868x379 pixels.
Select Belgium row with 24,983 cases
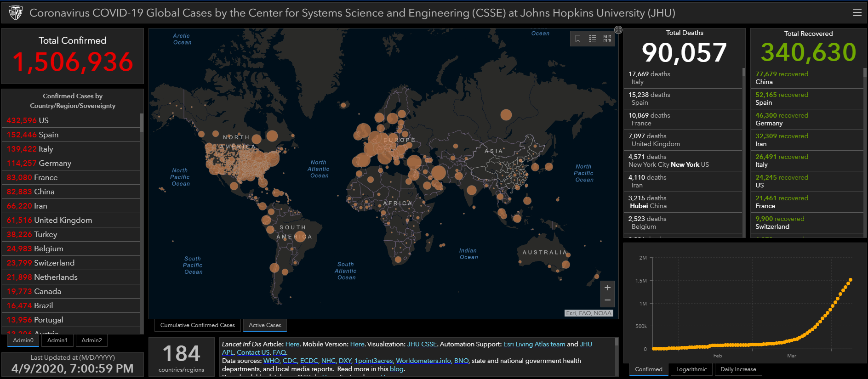pos(71,249)
